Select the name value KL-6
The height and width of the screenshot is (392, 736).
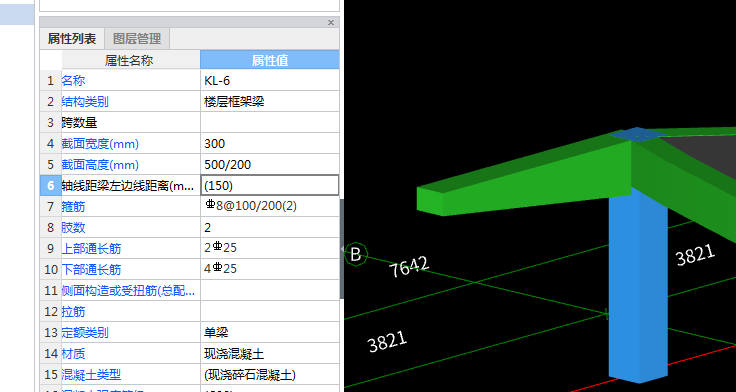pos(269,81)
